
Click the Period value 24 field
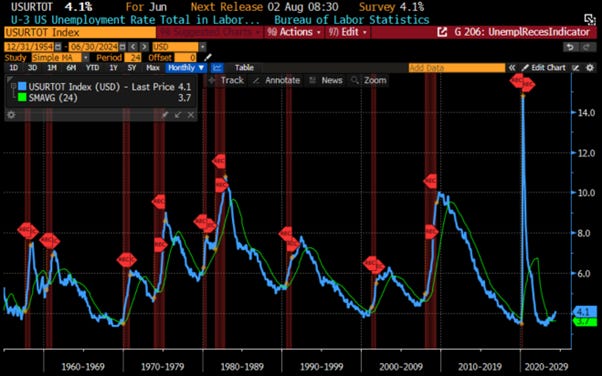pos(134,58)
